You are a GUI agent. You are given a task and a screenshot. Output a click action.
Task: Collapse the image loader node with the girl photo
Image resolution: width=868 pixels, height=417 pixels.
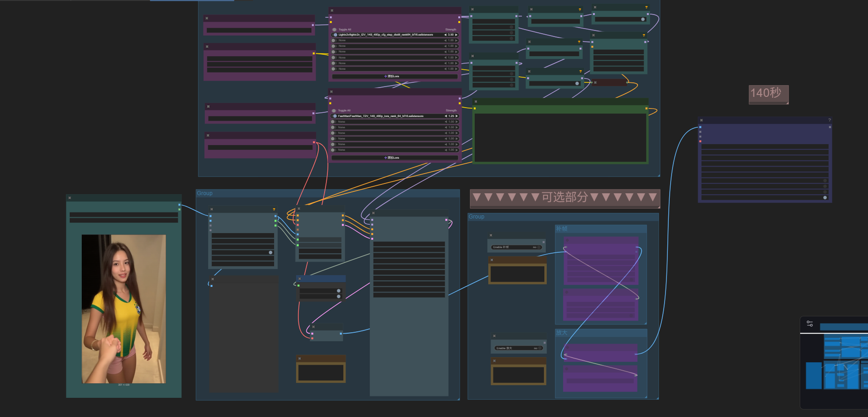click(70, 198)
